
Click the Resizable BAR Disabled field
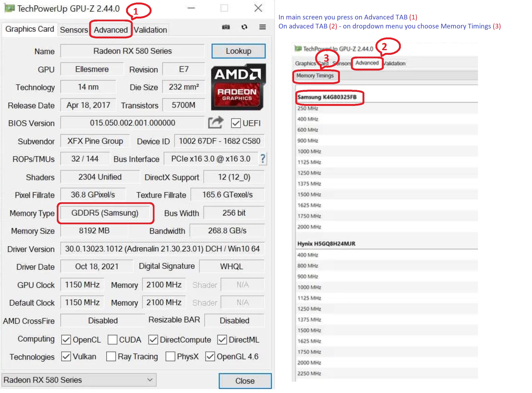coord(235,321)
